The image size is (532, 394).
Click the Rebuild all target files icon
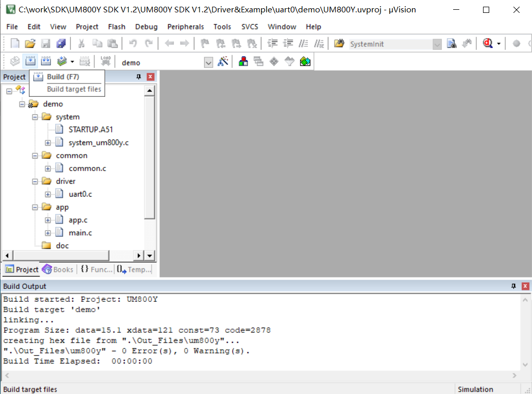(46, 62)
